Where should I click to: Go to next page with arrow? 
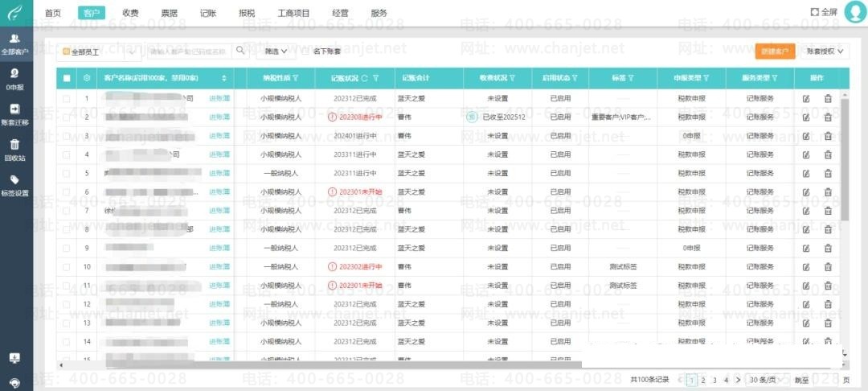737,380
